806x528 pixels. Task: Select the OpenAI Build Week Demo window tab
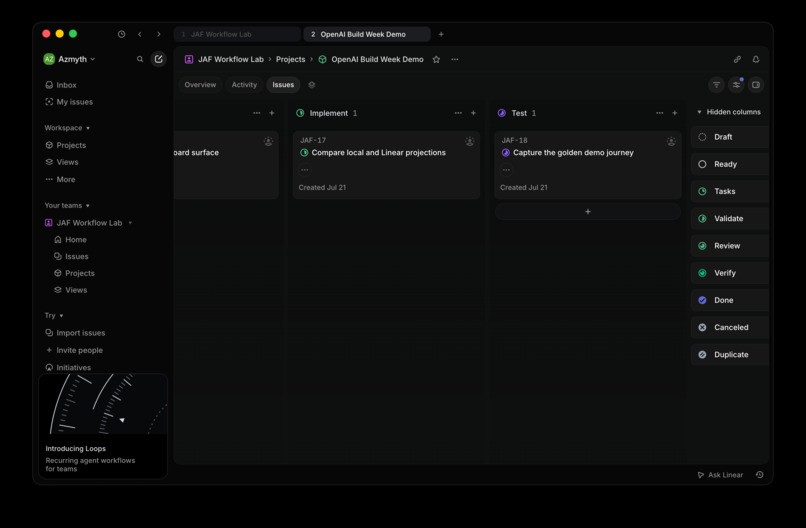367,34
